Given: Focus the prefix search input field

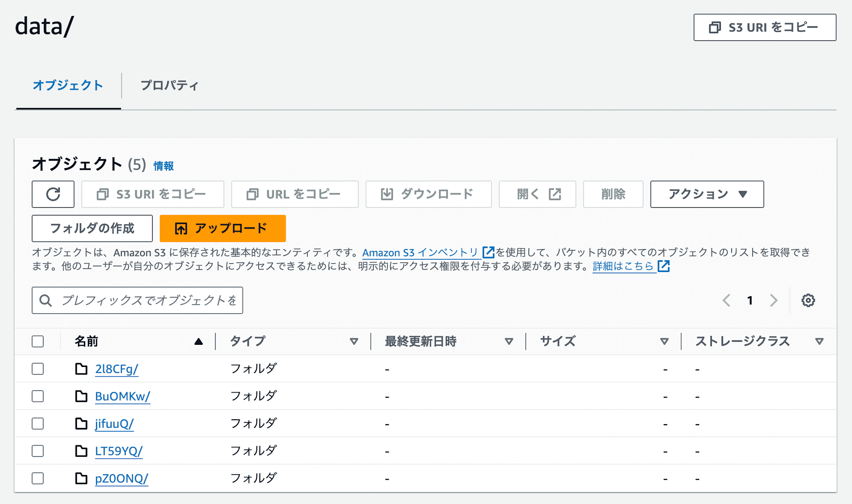Looking at the screenshot, I should 137,301.
